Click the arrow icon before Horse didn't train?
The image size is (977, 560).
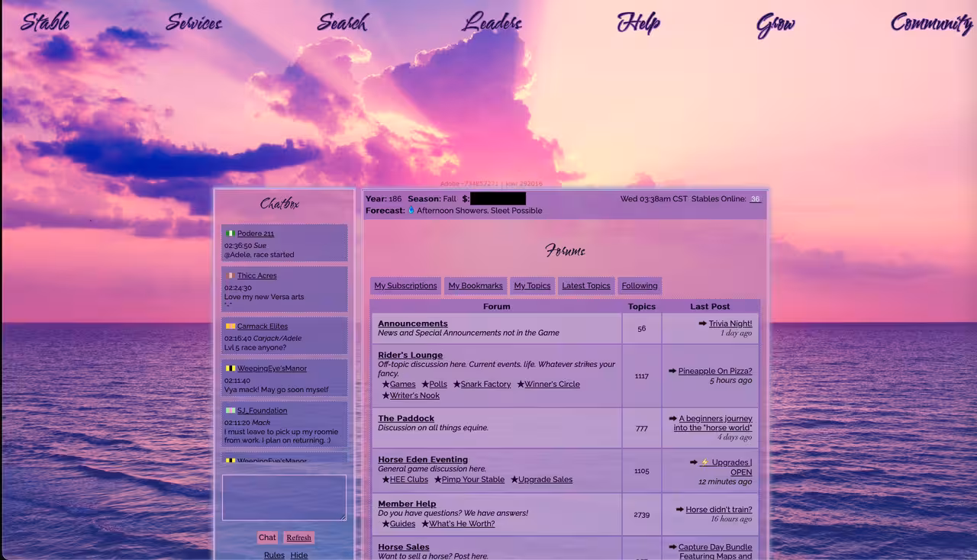[x=679, y=509]
